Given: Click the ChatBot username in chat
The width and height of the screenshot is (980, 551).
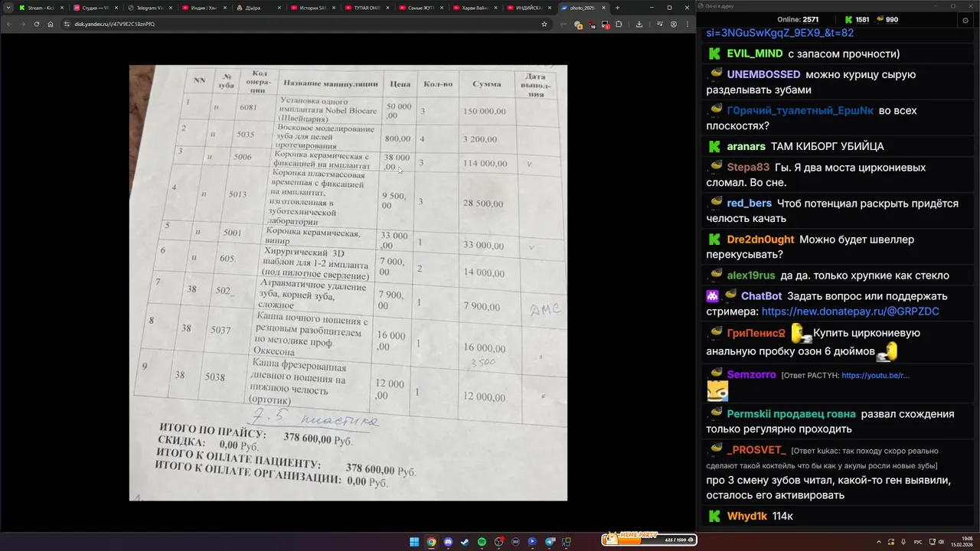Looking at the screenshot, I should click(x=761, y=296).
